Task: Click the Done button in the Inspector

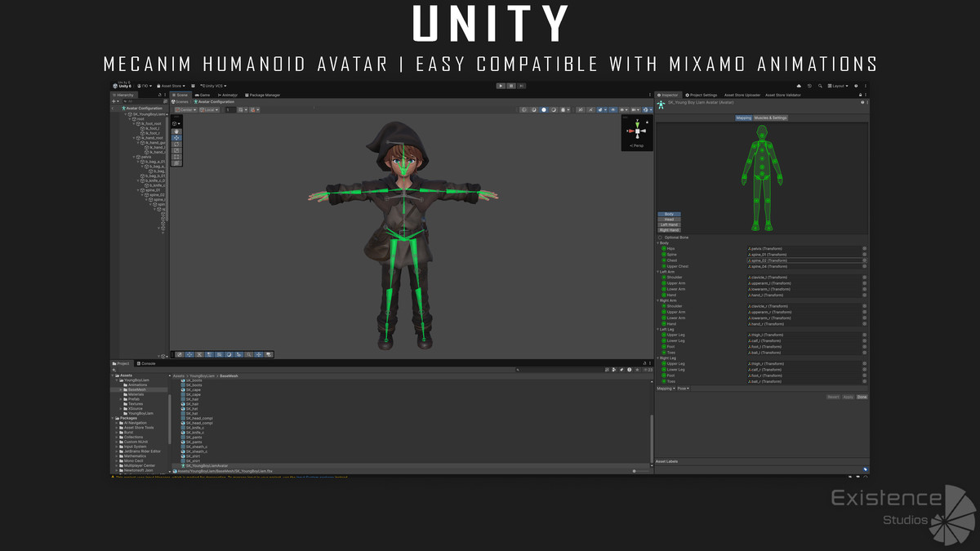Action: click(862, 397)
